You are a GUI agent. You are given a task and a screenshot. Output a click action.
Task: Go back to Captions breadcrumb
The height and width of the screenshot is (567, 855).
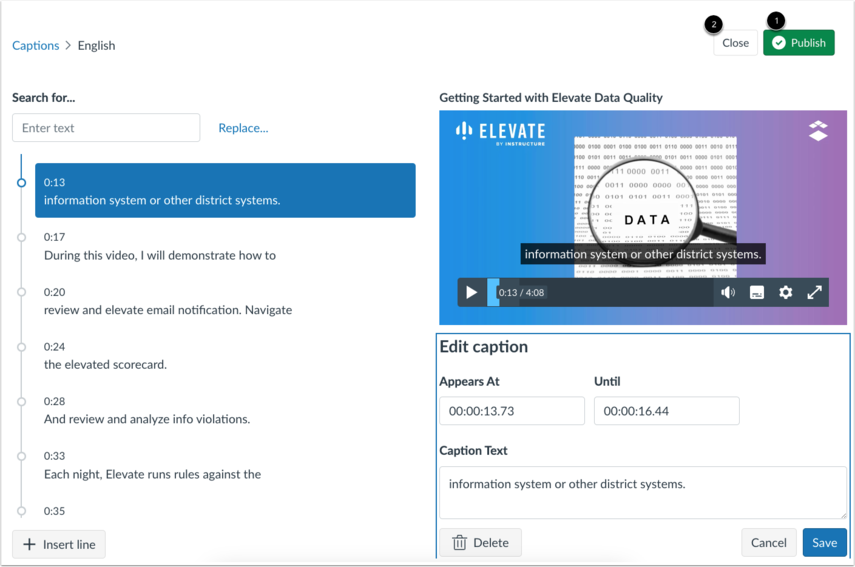tap(35, 45)
